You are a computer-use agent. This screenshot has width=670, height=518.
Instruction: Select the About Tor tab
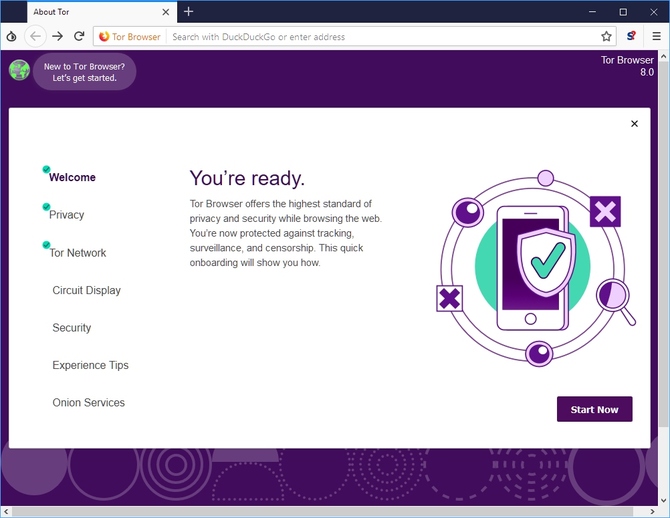click(100, 12)
